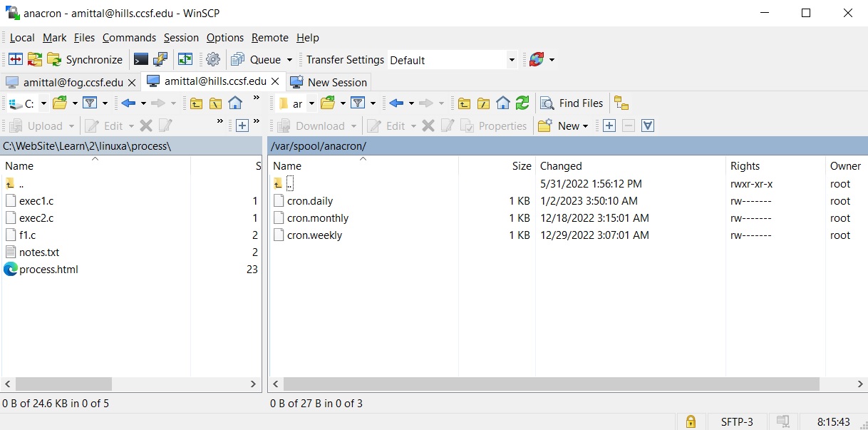Expand the Transfer Settings Default dropdown
868x430 pixels.
[x=511, y=60]
